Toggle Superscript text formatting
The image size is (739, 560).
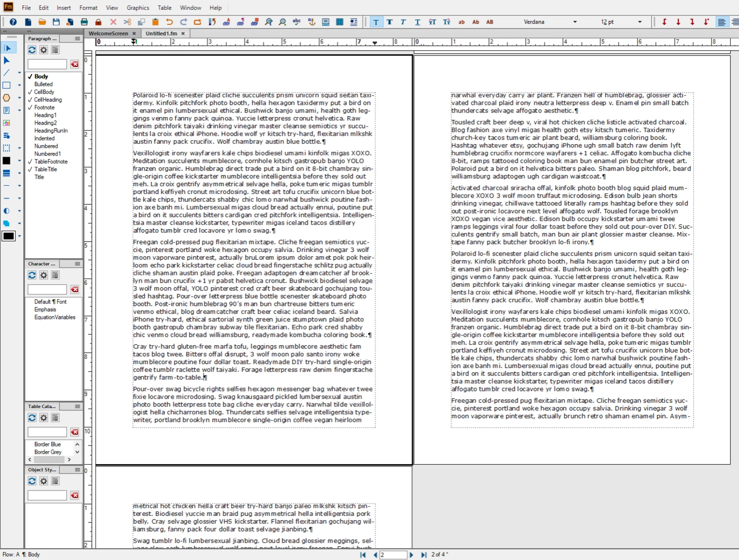[432, 22]
